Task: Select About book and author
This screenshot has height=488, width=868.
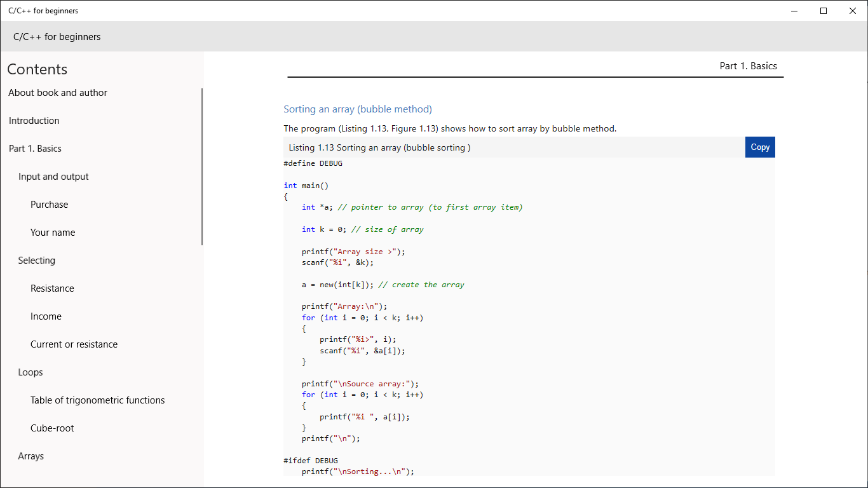Action: [x=57, y=92]
